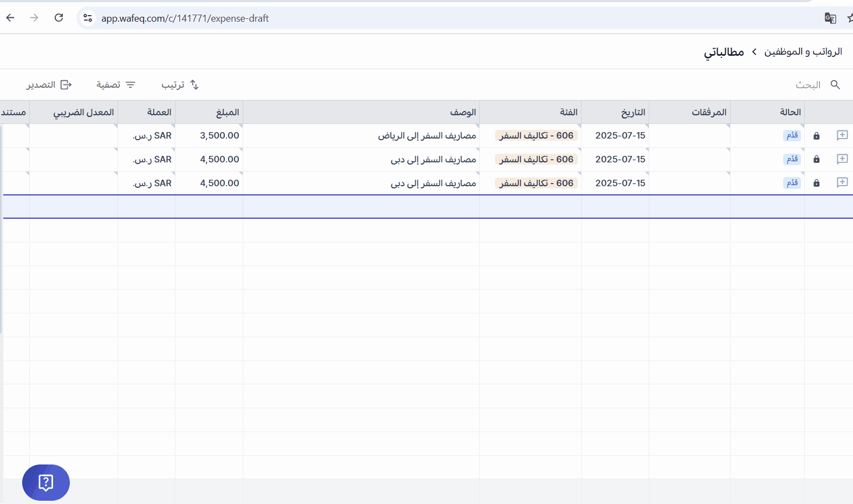Click the browser back arrow
This screenshot has height=504, width=853.
point(10,18)
